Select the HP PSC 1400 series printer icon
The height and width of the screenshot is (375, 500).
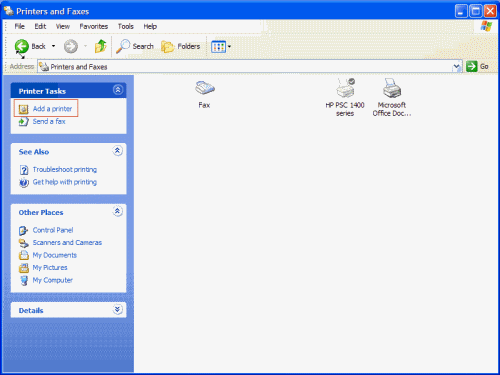(x=345, y=88)
